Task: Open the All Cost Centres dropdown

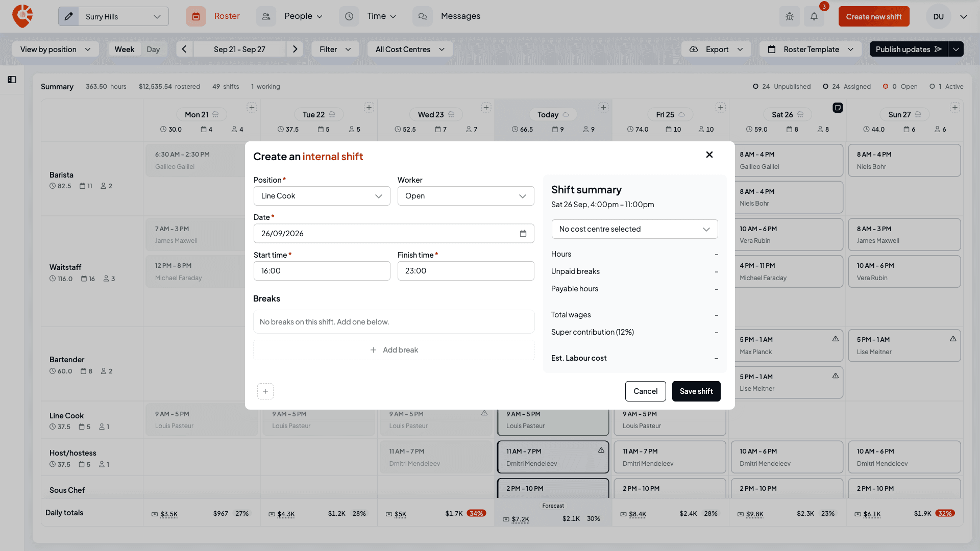Action: coord(410,49)
